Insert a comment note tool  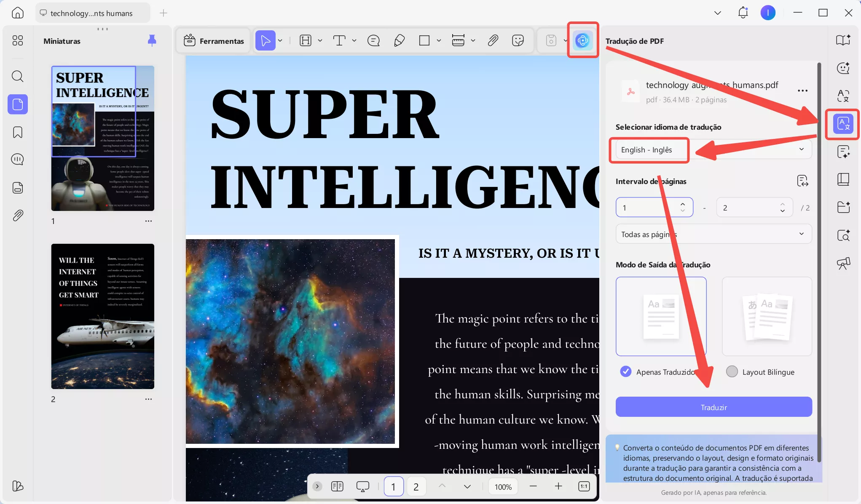tap(373, 40)
